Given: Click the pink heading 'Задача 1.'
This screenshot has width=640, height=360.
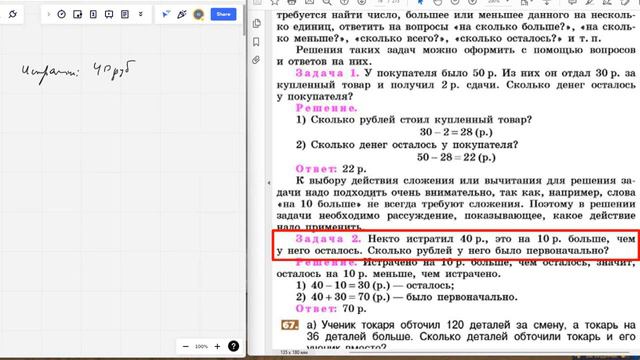Looking at the screenshot, I should click(327, 73).
